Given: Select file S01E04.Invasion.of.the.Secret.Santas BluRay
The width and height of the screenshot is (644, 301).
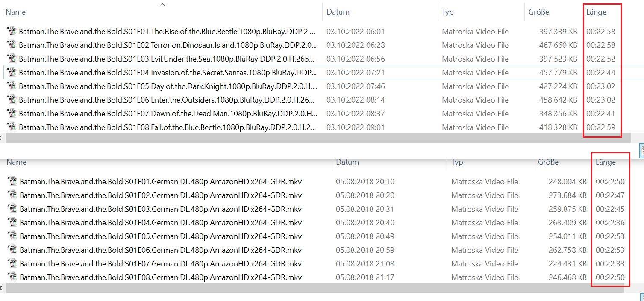Looking at the screenshot, I should [168, 72].
